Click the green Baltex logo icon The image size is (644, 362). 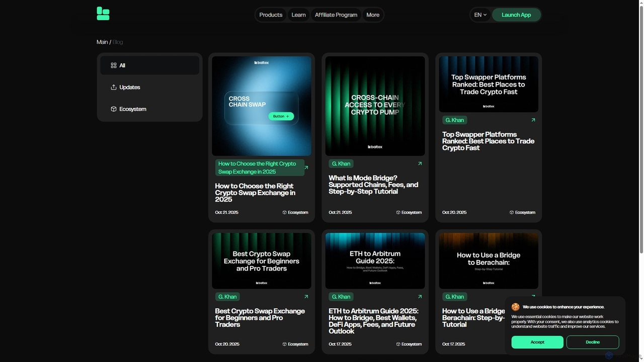(x=103, y=14)
